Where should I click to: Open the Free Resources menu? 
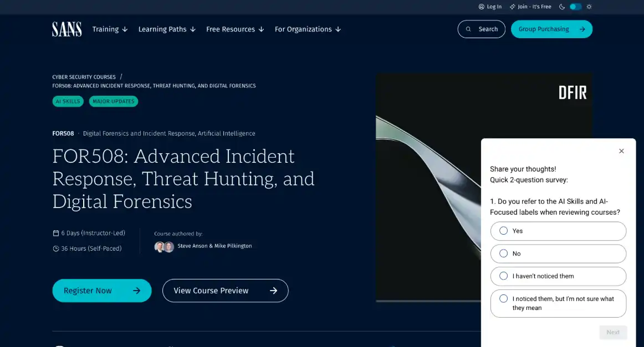coord(236,29)
